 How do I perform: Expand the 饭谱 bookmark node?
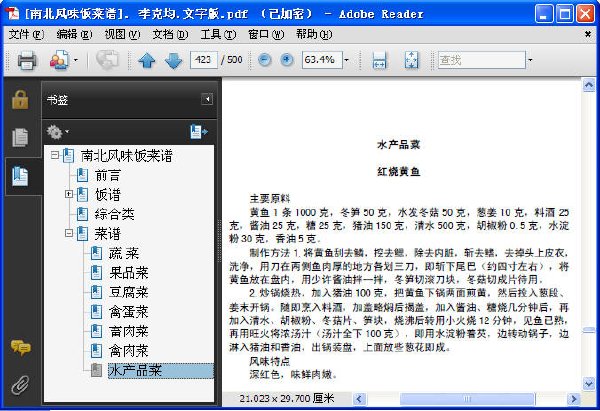click(69, 194)
